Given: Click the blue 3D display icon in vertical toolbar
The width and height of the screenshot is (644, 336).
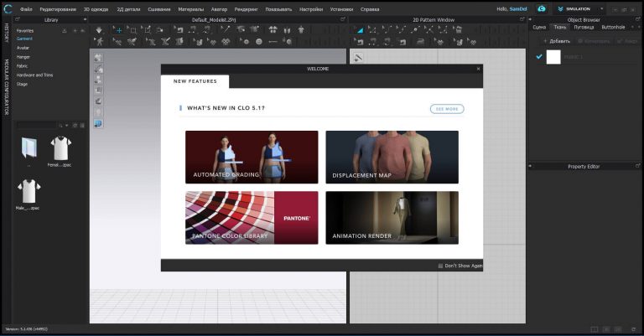Looking at the screenshot, I should [98, 123].
